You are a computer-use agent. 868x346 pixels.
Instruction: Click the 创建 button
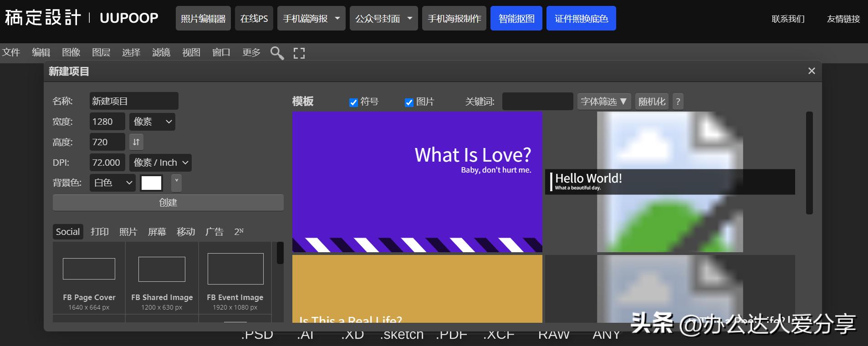168,203
